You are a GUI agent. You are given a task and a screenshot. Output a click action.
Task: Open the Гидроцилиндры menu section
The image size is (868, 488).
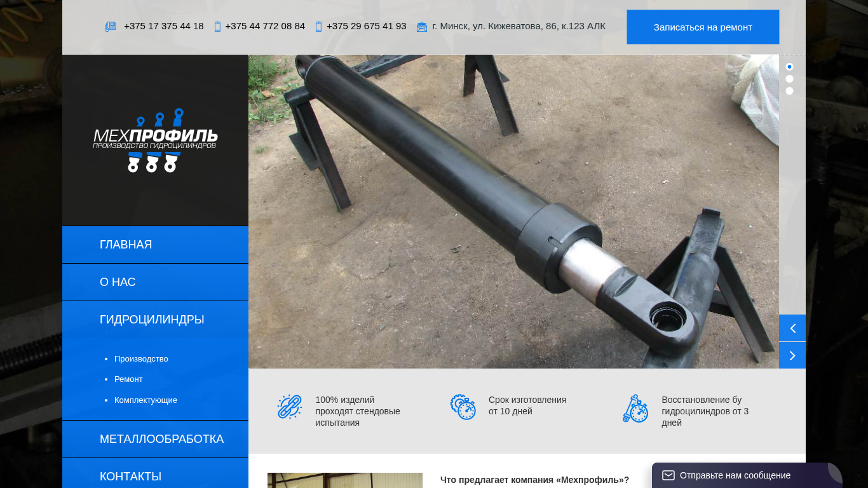click(x=155, y=320)
